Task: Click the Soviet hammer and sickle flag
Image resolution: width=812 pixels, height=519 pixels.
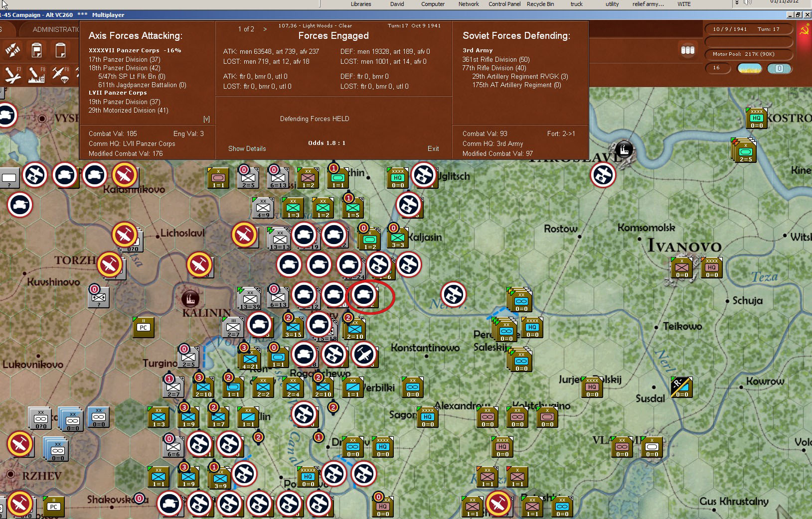Action: [804, 31]
